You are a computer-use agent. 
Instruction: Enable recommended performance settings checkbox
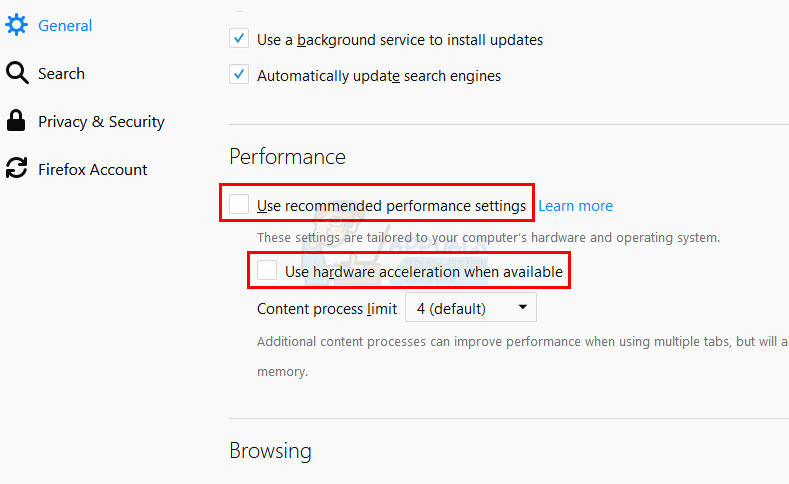[239, 205]
